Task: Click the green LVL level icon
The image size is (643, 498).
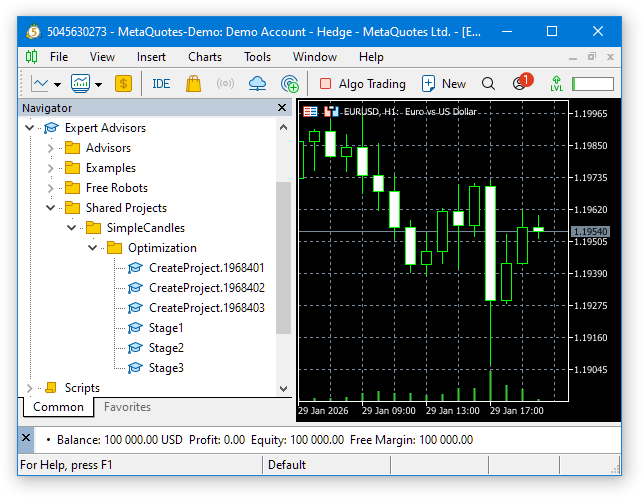Action: coord(556,84)
